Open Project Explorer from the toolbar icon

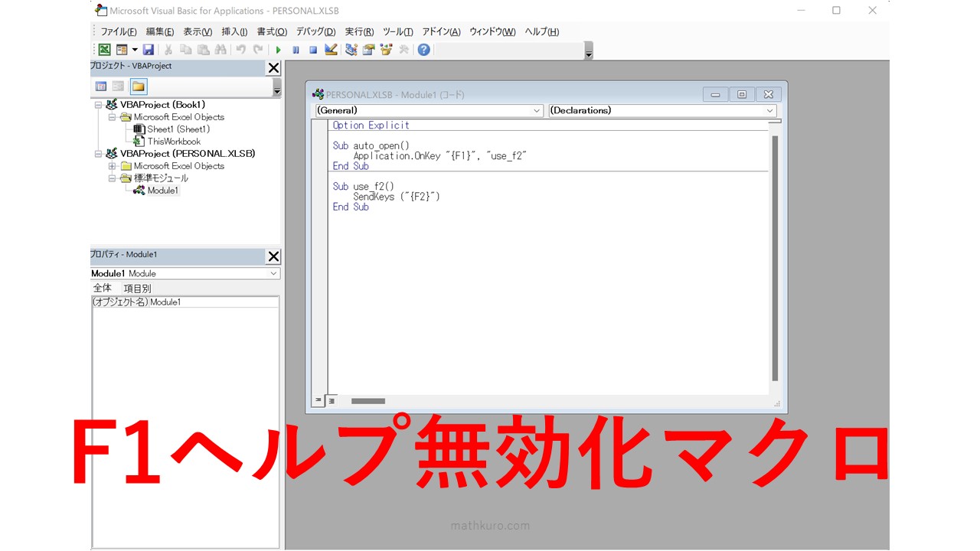[351, 50]
